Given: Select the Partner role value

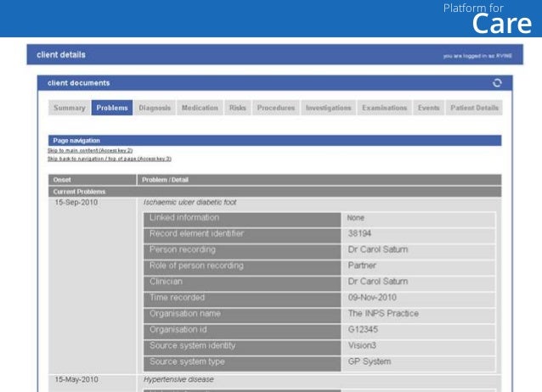Looking at the screenshot, I should (x=362, y=266).
